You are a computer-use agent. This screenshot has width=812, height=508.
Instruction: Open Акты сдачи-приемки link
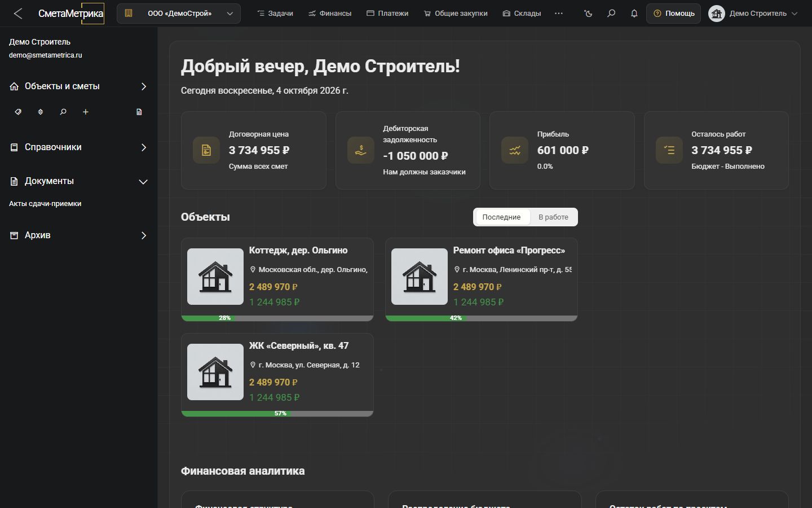point(45,204)
